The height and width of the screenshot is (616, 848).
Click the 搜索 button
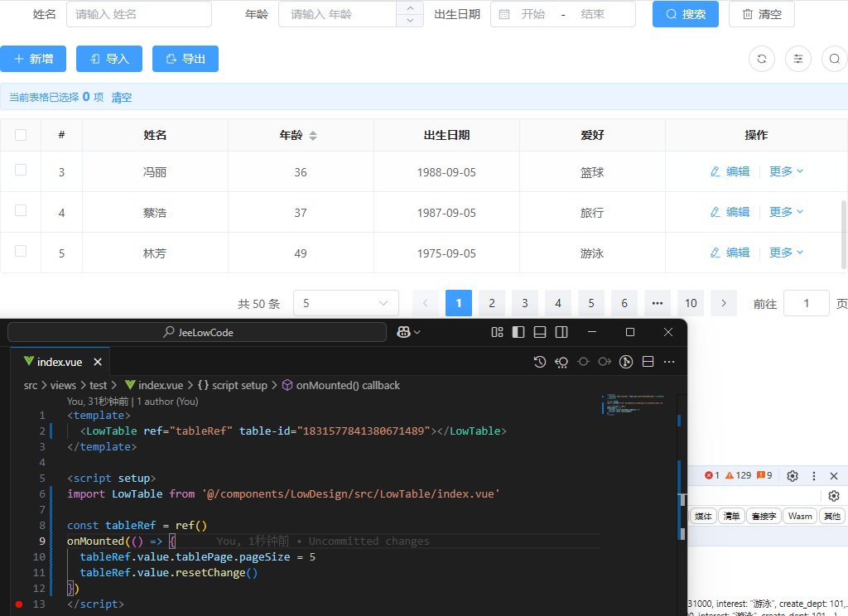click(x=685, y=14)
